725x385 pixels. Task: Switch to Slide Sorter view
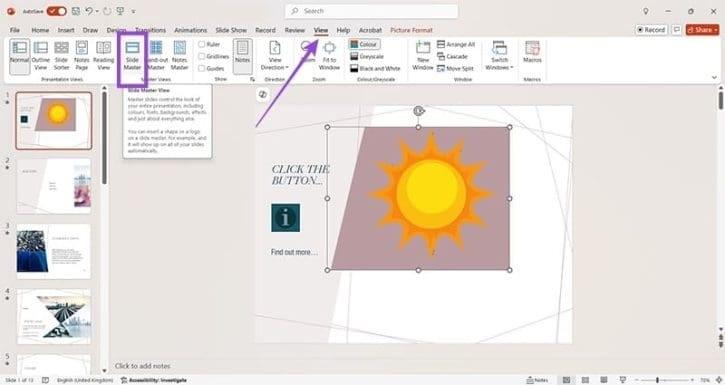click(61, 55)
